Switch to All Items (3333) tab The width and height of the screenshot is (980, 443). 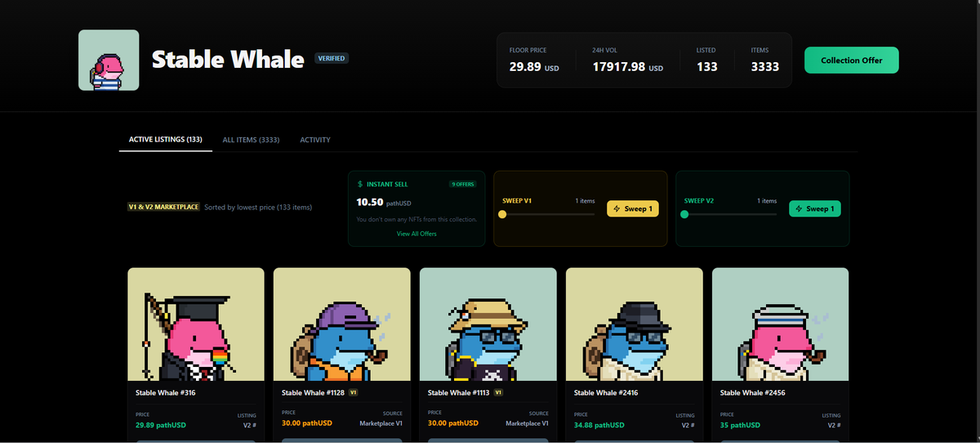coord(252,140)
